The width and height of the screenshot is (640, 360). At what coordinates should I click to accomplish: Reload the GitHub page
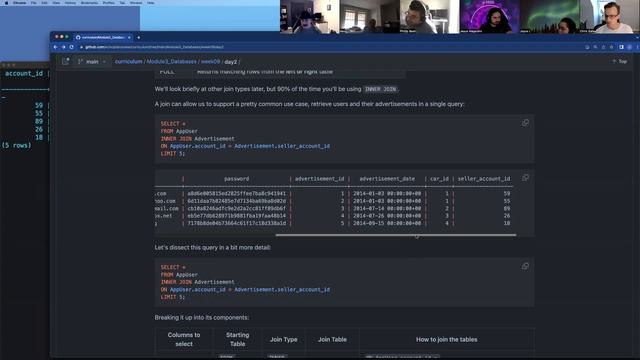click(x=71, y=47)
